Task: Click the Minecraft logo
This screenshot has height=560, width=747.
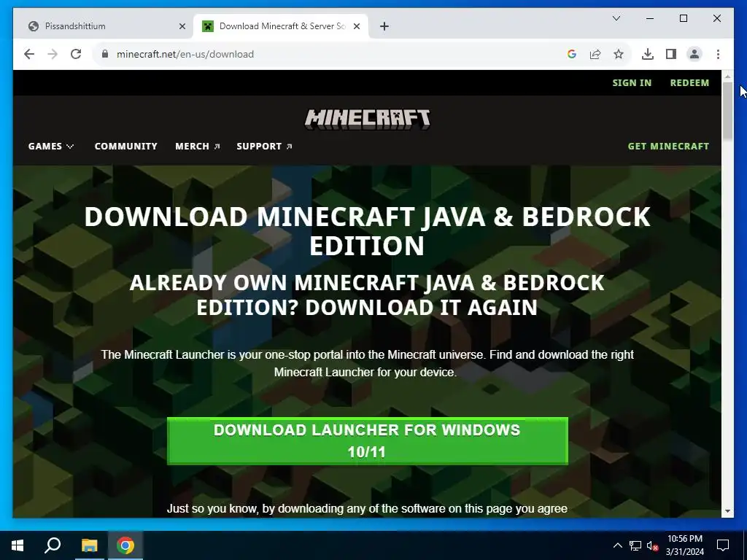Action: click(x=368, y=119)
